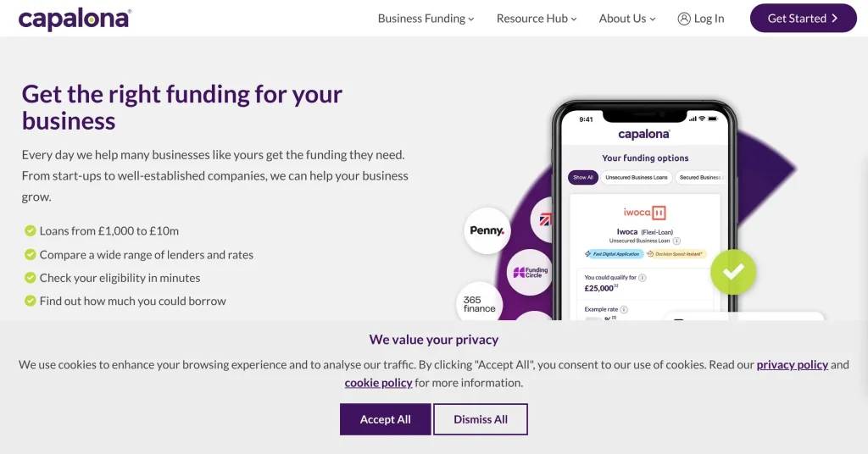This screenshot has width=868, height=454.
Task: Click the Penny lender logo bubble
Action: [487, 230]
